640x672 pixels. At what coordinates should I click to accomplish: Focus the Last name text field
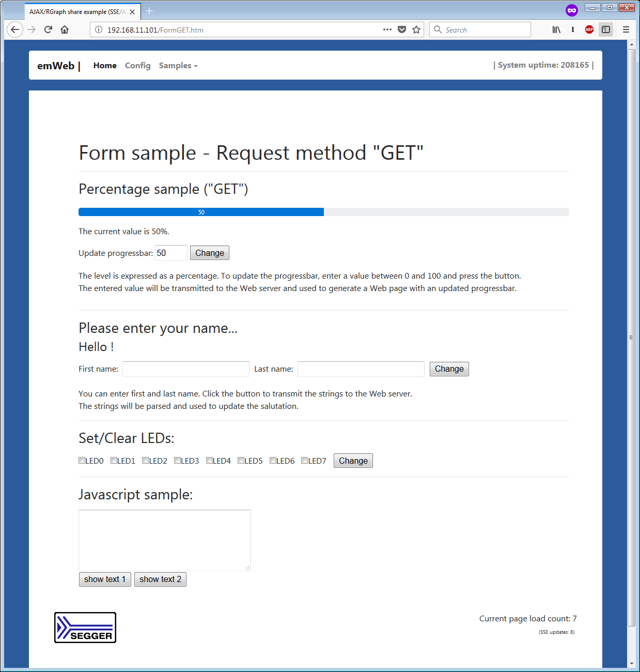click(361, 369)
